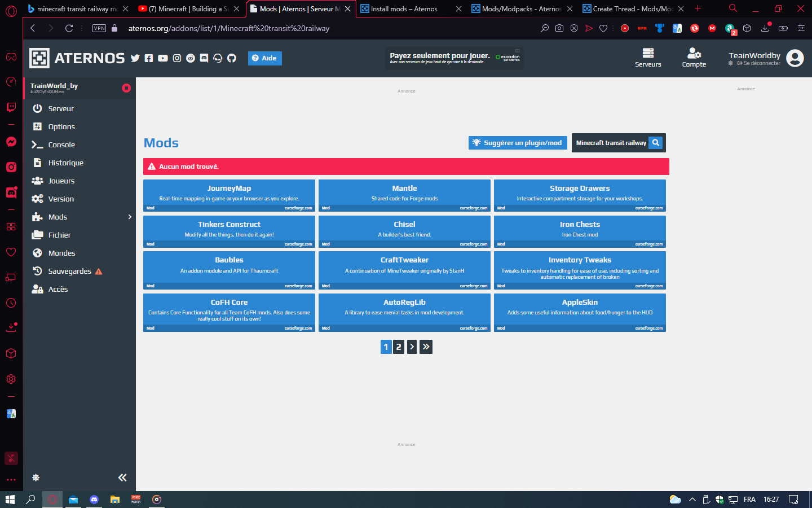Open Instagram in the Opera sidebar

(x=11, y=167)
